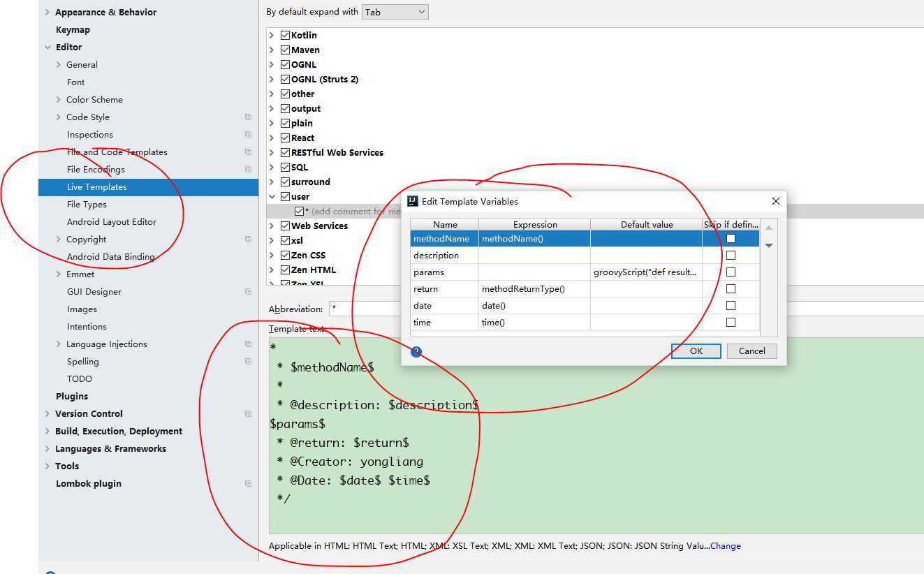Click the groovyScript default value cell
The width and height of the screenshot is (924, 574).
coord(646,272)
